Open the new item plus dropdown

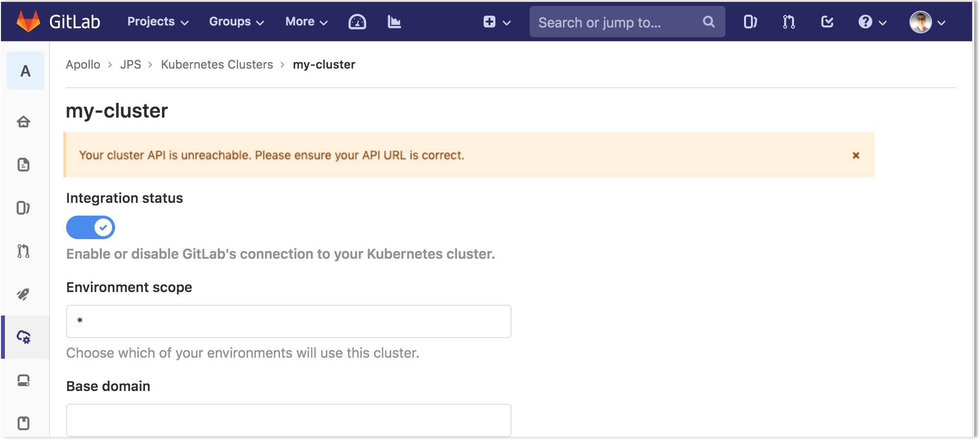click(x=496, y=22)
